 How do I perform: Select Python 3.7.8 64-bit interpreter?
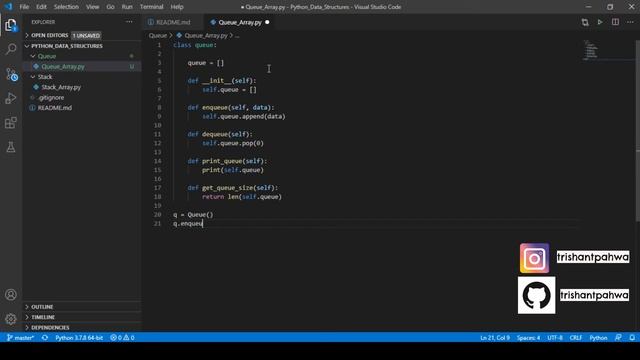pos(79,338)
